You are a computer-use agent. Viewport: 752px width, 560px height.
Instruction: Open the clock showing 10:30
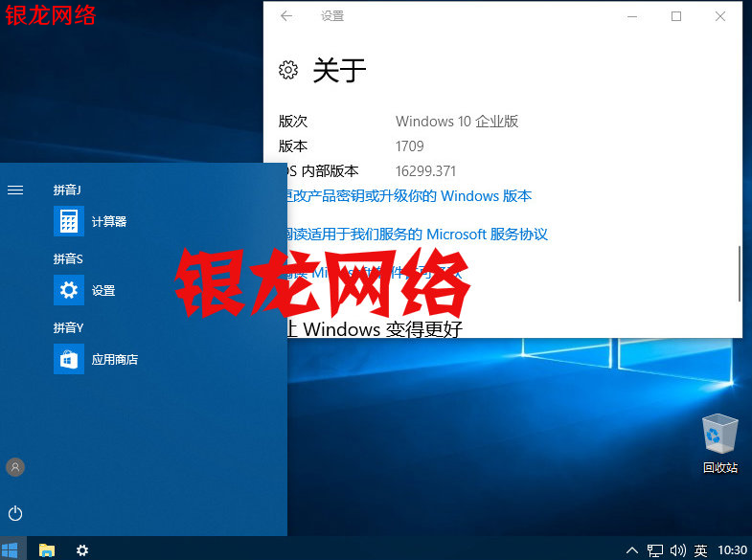(732, 550)
